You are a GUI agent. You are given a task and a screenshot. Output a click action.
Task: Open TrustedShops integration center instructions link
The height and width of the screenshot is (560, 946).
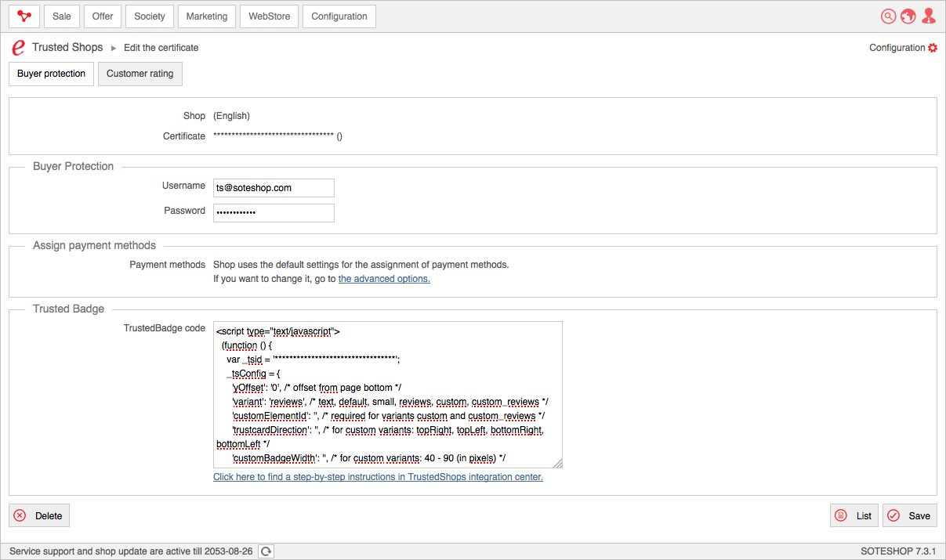[378, 476]
